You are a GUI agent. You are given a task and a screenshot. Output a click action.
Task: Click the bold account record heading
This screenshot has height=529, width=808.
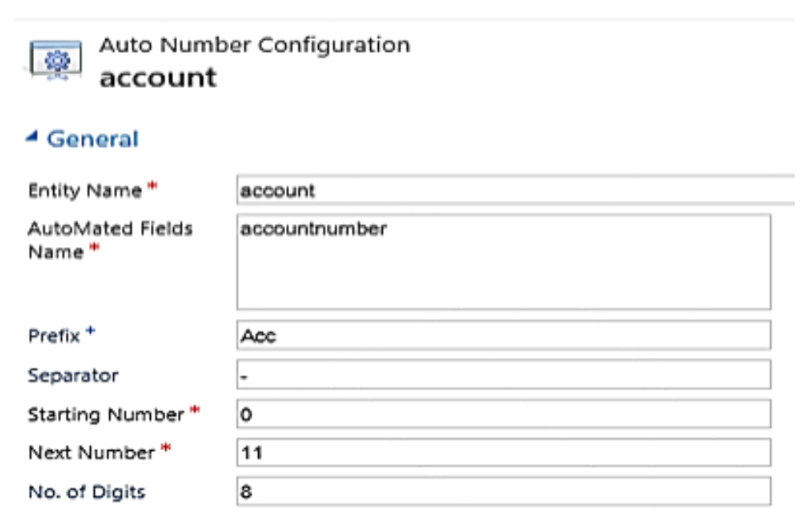157,77
